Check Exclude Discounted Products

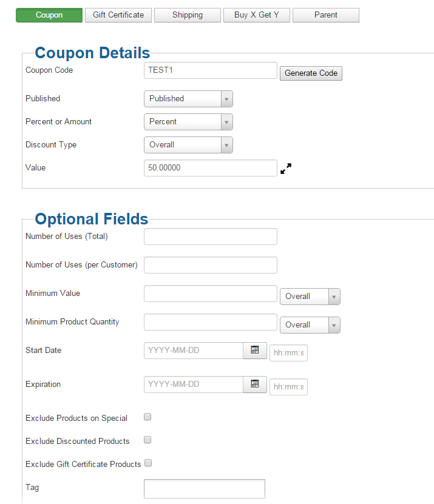[x=147, y=440]
